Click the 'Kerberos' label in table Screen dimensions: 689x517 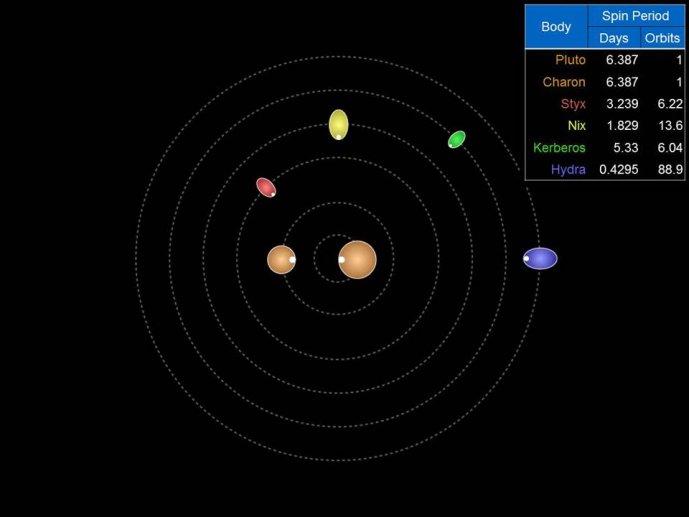pyautogui.click(x=559, y=148)
